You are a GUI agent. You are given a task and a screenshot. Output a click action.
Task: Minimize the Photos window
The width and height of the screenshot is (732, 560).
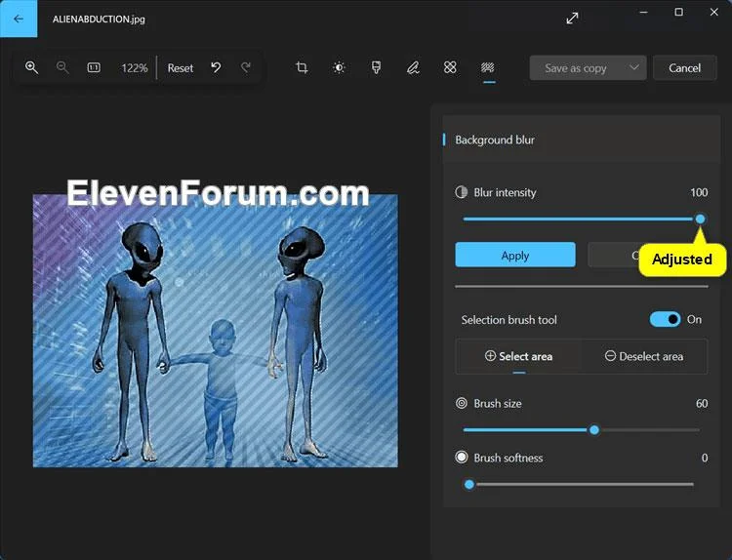pos(644,12)
